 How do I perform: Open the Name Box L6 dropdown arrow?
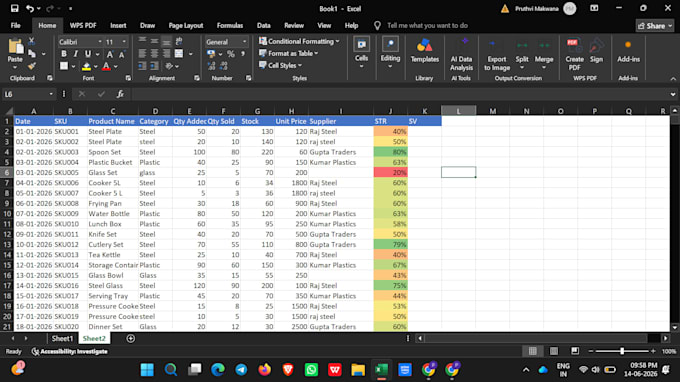51,94
